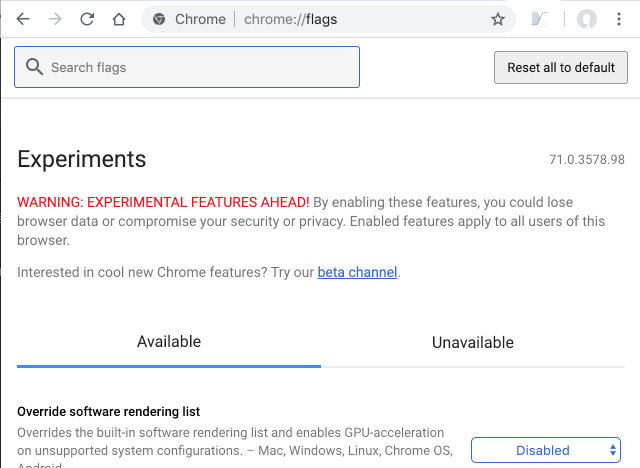Click the version number 71.0.3578.98
640x468 pixels.
[x=587, y=160]
